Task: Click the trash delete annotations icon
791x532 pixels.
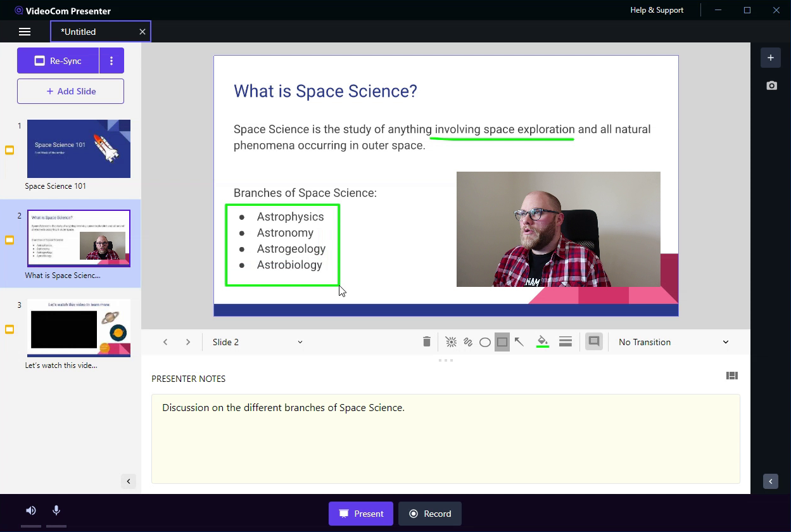Action: tap(427, 342)
